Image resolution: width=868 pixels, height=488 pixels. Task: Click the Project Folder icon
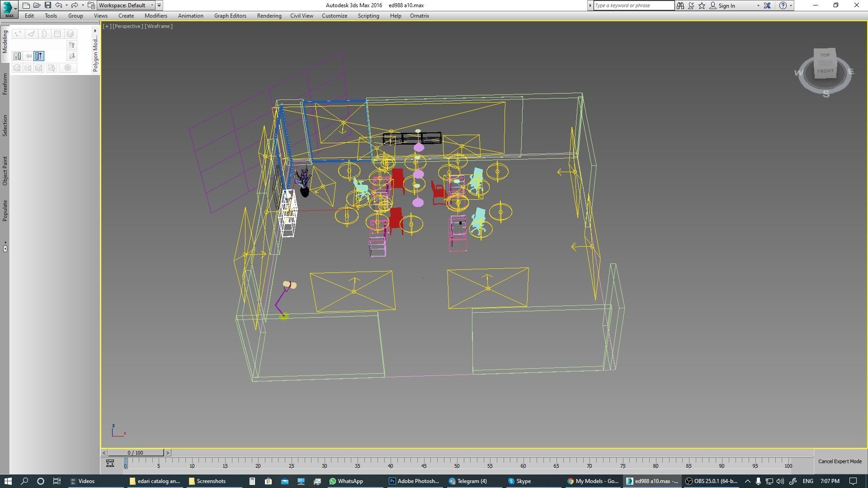[91, 5]
